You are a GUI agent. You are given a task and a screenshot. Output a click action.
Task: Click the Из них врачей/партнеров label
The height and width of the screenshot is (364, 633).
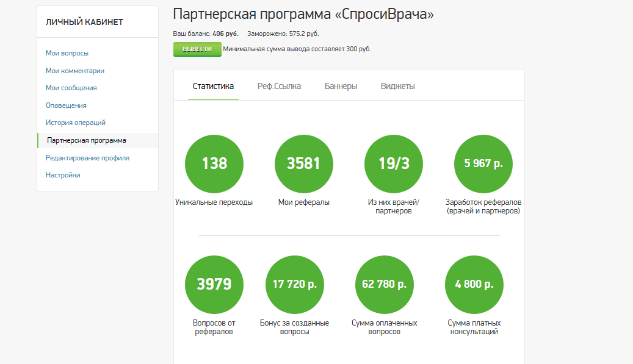(x=394, y=206)
